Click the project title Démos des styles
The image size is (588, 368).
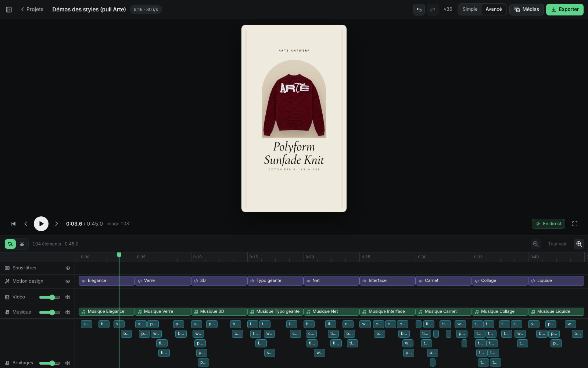coord(89,10)
